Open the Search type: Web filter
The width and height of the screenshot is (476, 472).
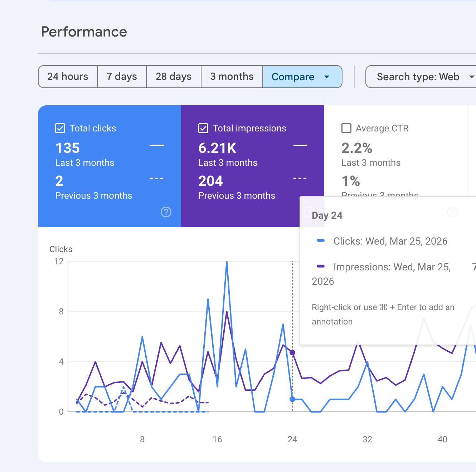pyautogui.click(x=422, y=77)
